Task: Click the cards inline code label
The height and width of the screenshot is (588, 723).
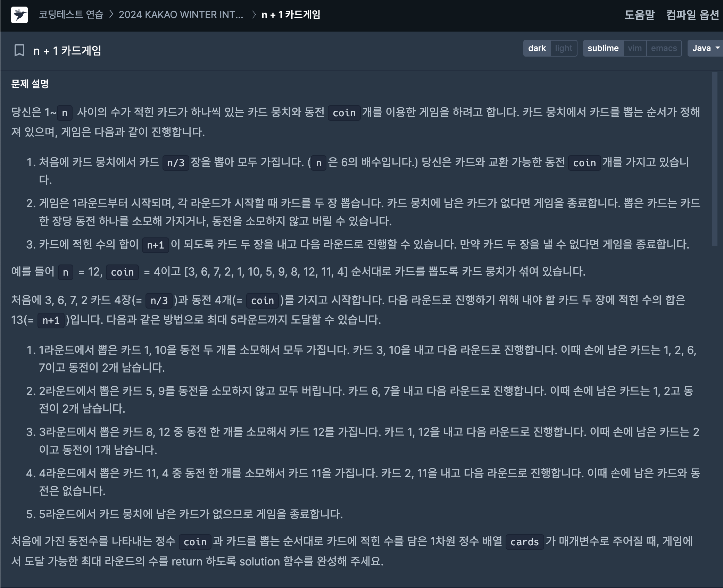Action: click(524, 542)
